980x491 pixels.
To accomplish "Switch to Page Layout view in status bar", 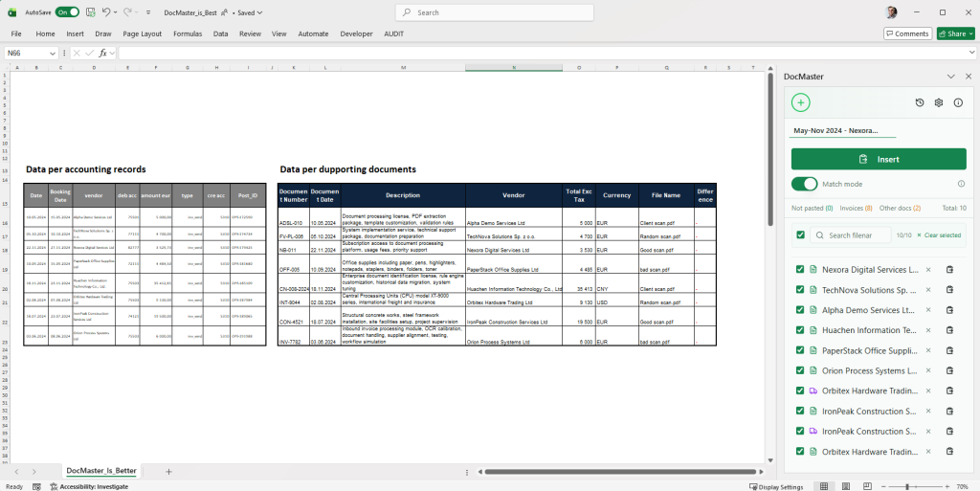I will coord(845,486).
